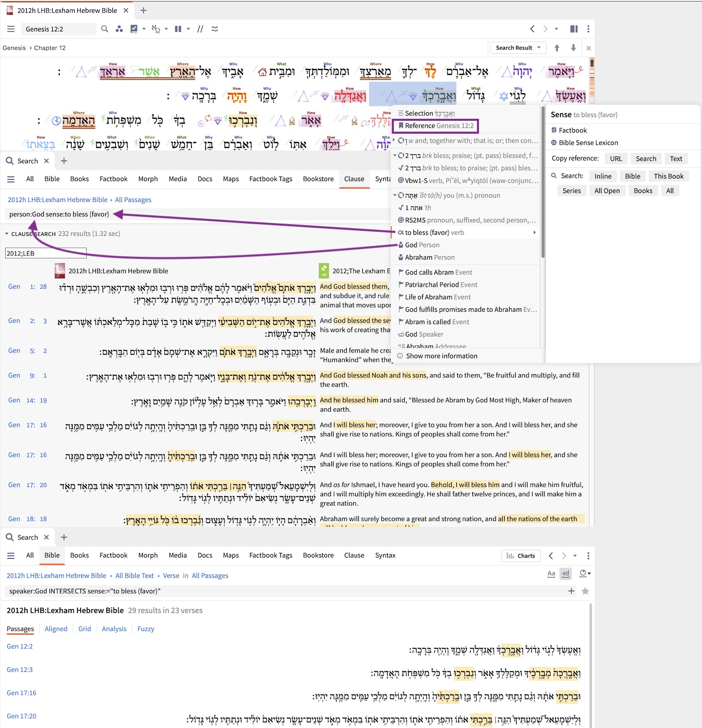Image resolution: width=702 pixels, height=728 pixels.
Task: Collapse the Clause Search results section
Action: 7,234
